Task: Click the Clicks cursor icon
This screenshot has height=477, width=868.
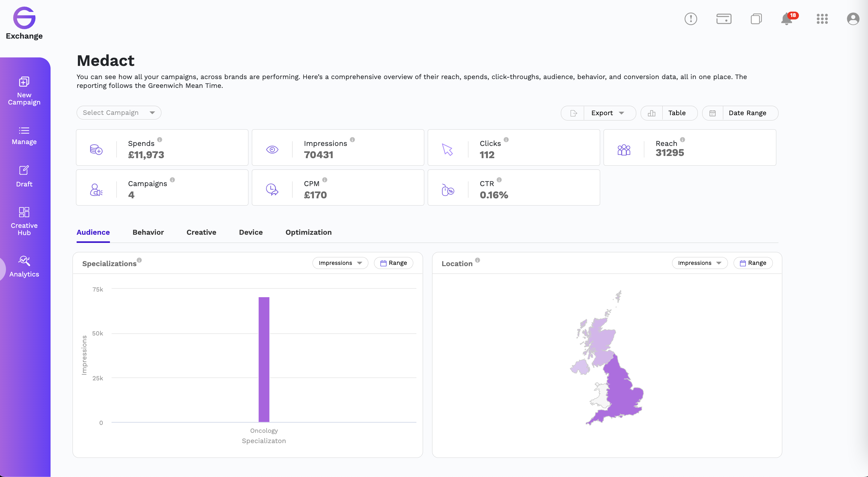Action: tap(448, 149)
